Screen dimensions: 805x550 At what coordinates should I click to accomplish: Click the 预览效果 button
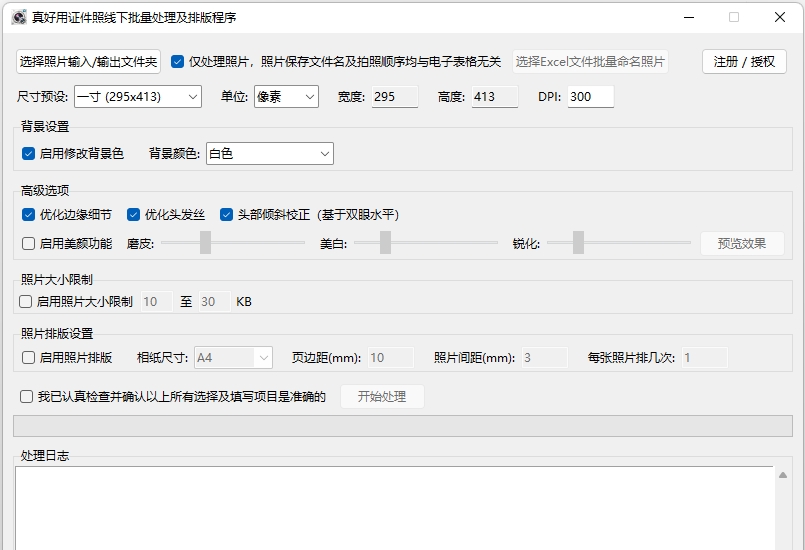(x=742, y=243)
